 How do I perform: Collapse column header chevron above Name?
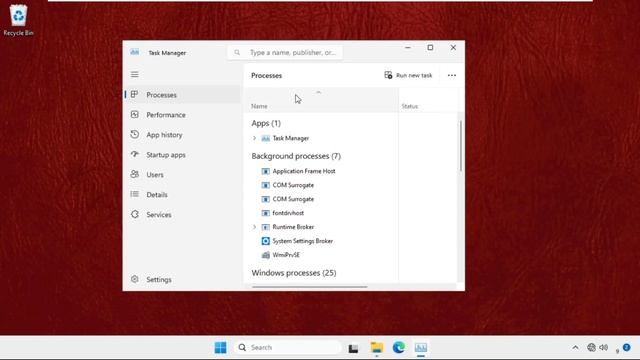(x=319, y=92)
